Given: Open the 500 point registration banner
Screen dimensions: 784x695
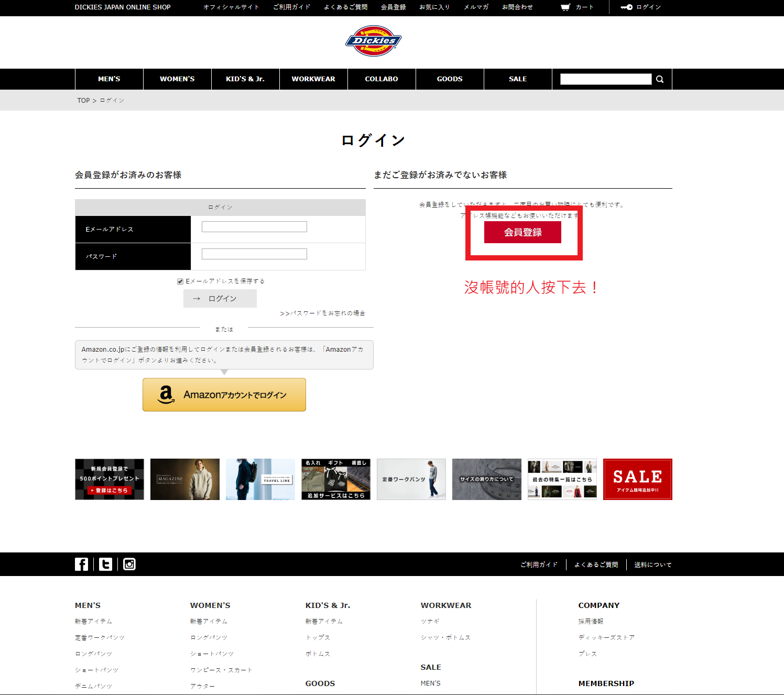Looking at the screenshot, I should pos(110,479).
